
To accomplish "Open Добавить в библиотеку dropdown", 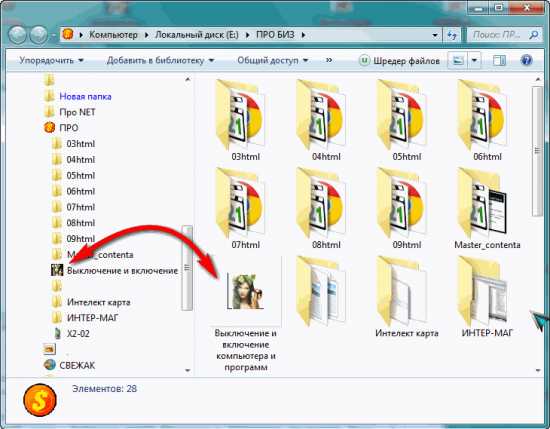I will [x=160, y=60].
